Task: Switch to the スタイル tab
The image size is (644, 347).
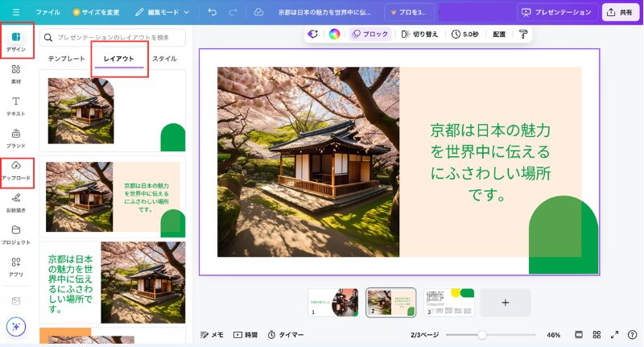Action: (x=164, y=59)
